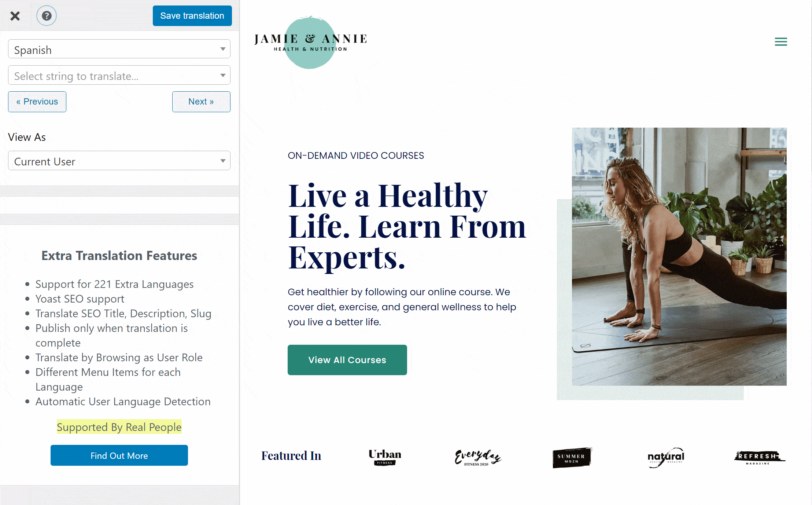Viewport: 812px width, 505px height.
Task: Navigate to Previous translation item
Action: [37, 101]
